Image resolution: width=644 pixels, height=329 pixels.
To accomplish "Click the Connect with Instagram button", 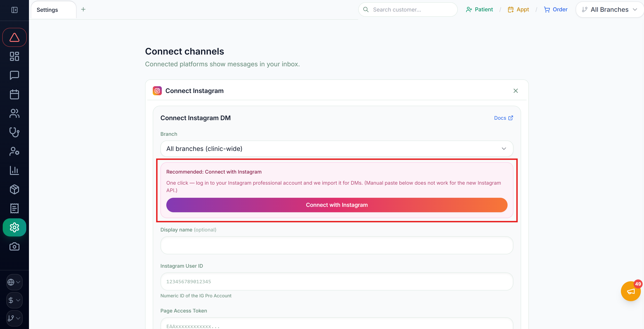I will (336, 205).
